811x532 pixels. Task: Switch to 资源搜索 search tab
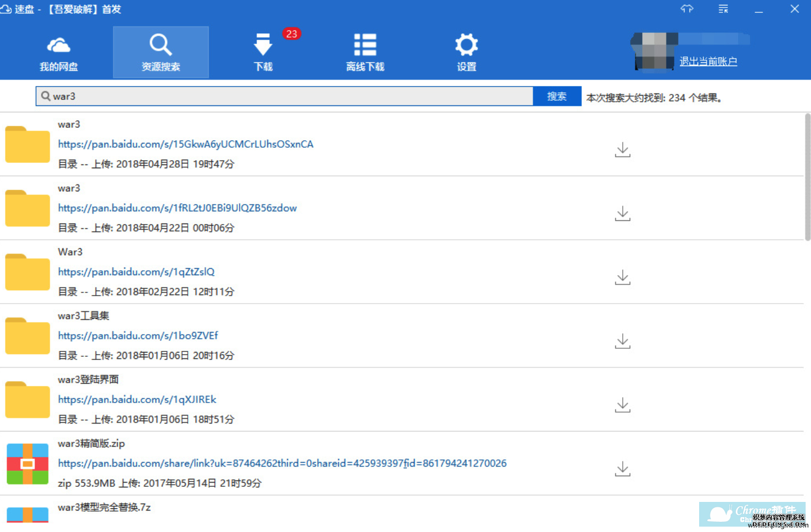click(161, 53)
